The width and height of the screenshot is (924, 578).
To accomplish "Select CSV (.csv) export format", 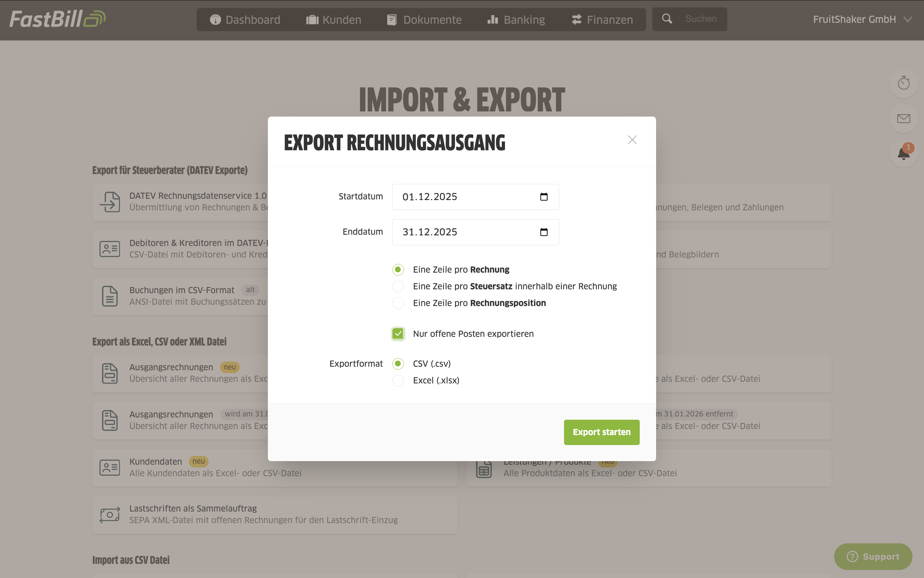I will (x=398, y=363).
